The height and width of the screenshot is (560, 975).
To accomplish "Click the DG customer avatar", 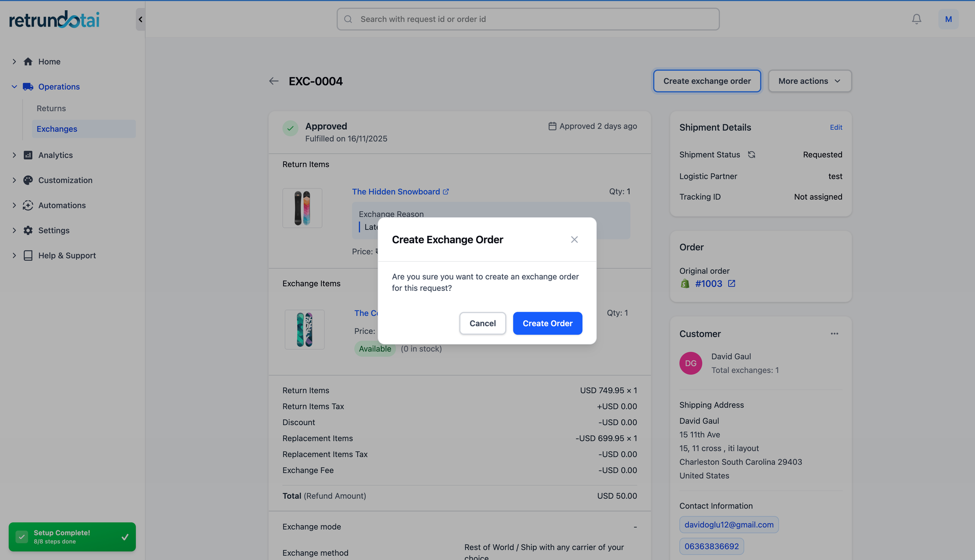I will pyautogui.click(x=691, y=363).
